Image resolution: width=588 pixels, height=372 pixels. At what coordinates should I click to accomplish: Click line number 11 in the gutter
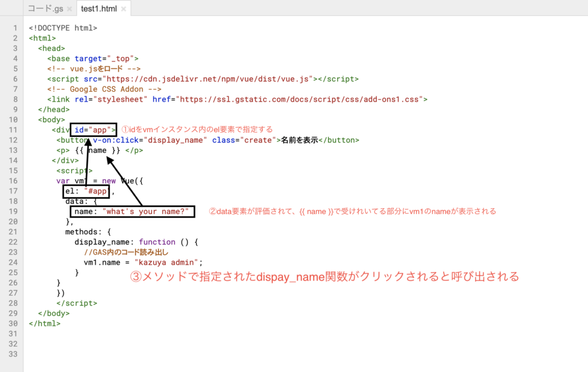coord(13,130)
